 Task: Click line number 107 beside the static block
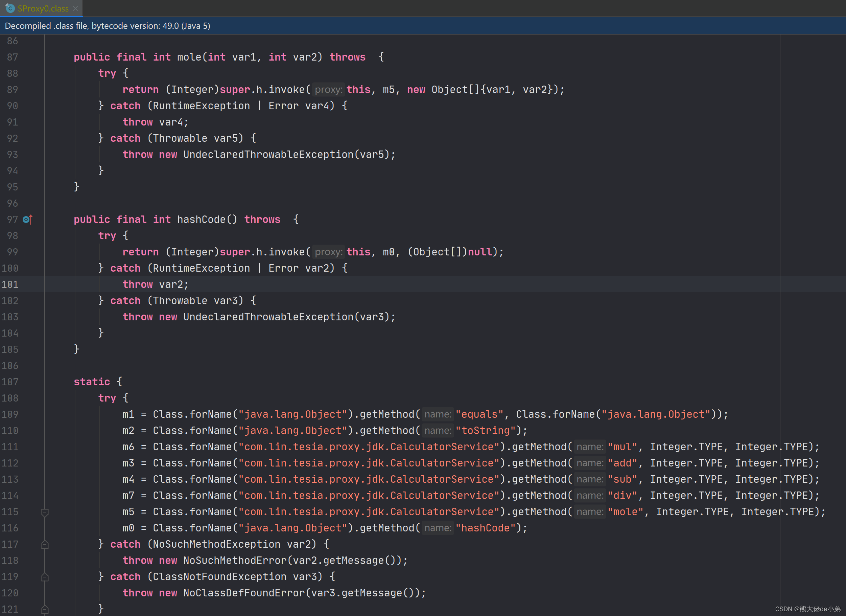click(x=10, y=382)
